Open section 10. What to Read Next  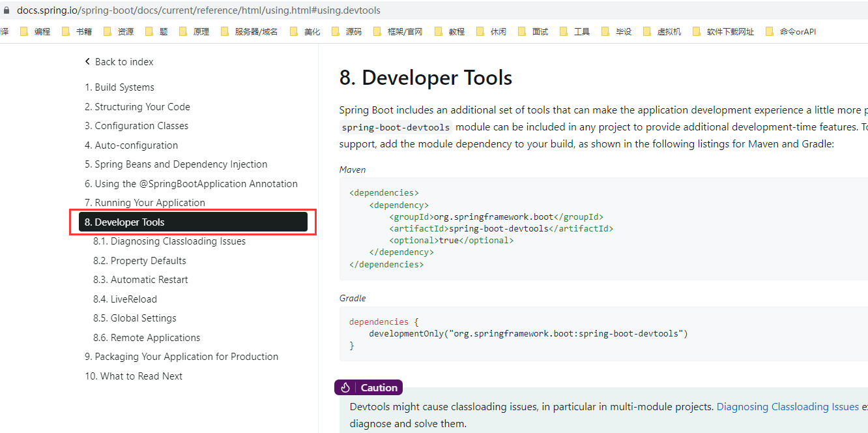134,376
